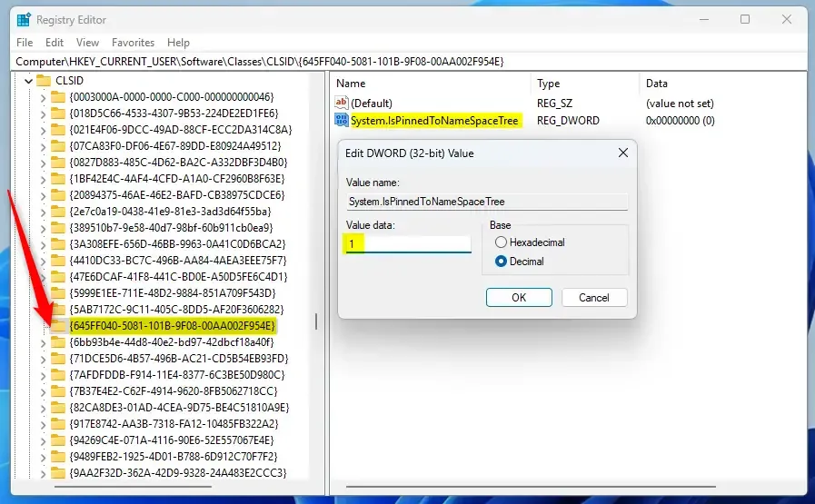This screenshot has width=815, height=504.
Task: Cancel the Edit DWORD dialog
Action: pos(594,297)
